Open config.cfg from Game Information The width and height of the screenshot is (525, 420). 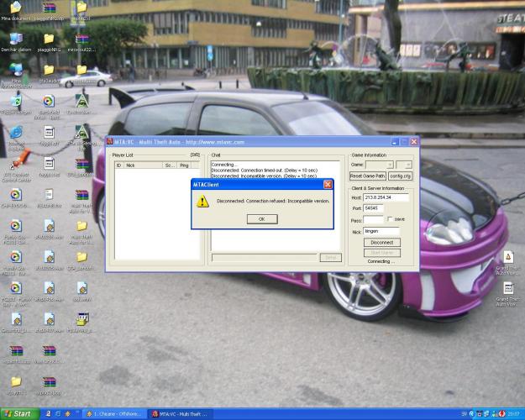point(401,176)
